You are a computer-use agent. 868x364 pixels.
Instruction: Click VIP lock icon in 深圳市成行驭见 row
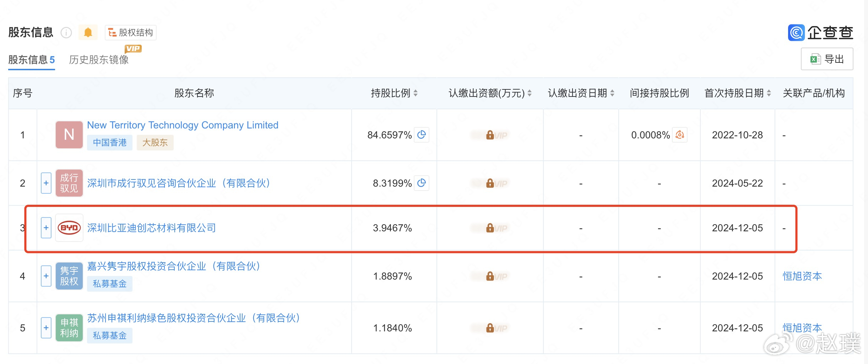[490, 183]
